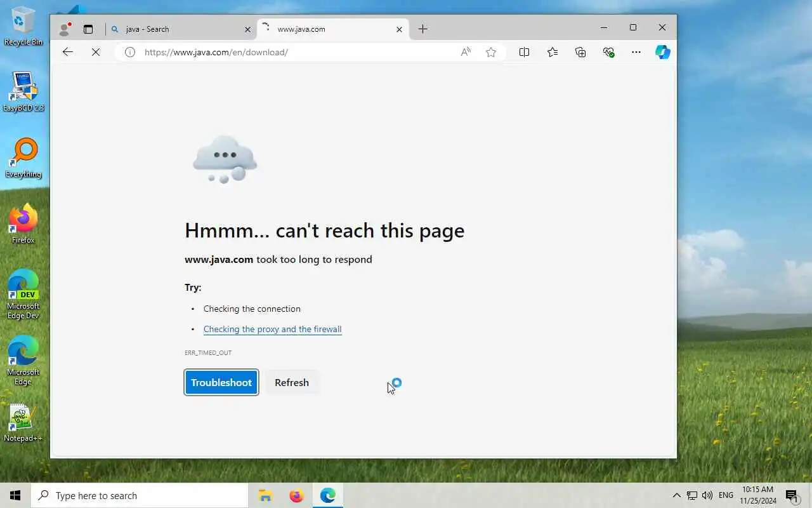This screenshot has height=508, width=812.
Task: Open the Edge profile icon
Action: coord(65,29)
